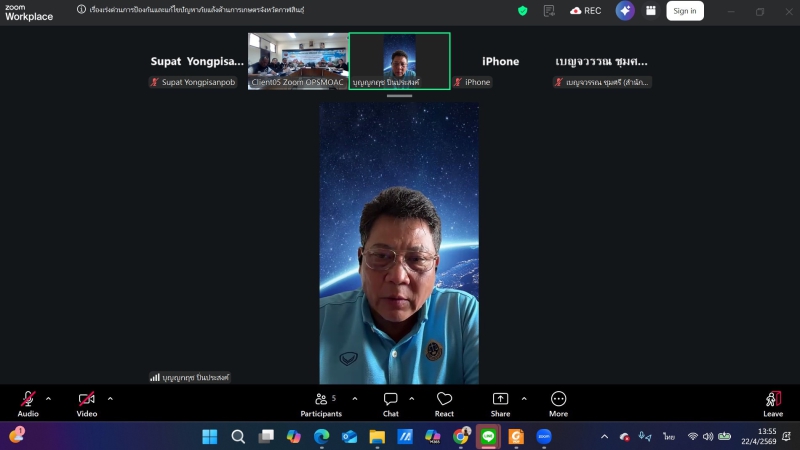800x450 pixels.
Task: Unmute the microphone with the Audio button
Action: pos(28,402)
